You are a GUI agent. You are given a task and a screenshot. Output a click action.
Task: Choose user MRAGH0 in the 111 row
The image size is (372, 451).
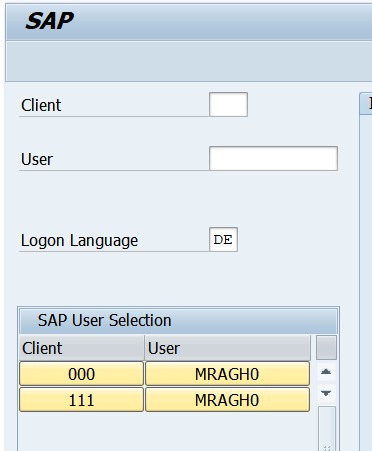tap(227, 399)
